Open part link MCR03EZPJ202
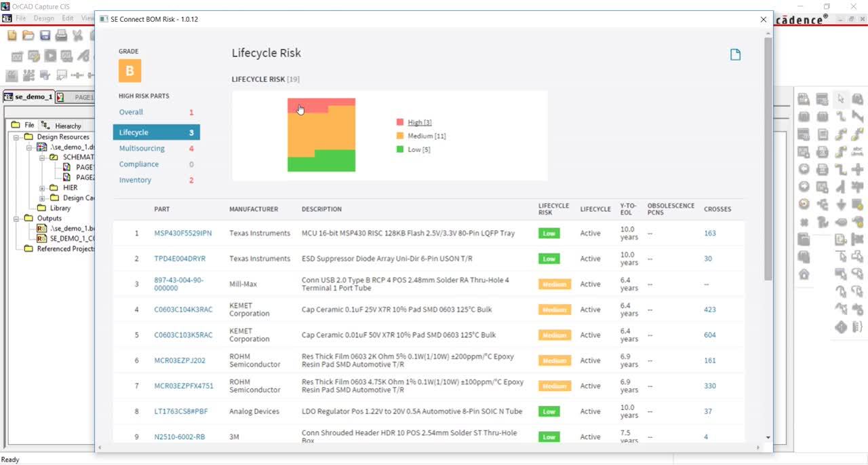This screenshot has width=868, height=465. click(180, 360)
